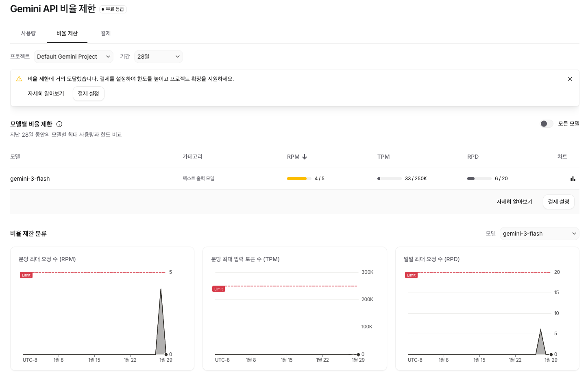Viewport: 588px width, 378px height.
Task: Switch to the 사용량 tab
Action: 28,33
